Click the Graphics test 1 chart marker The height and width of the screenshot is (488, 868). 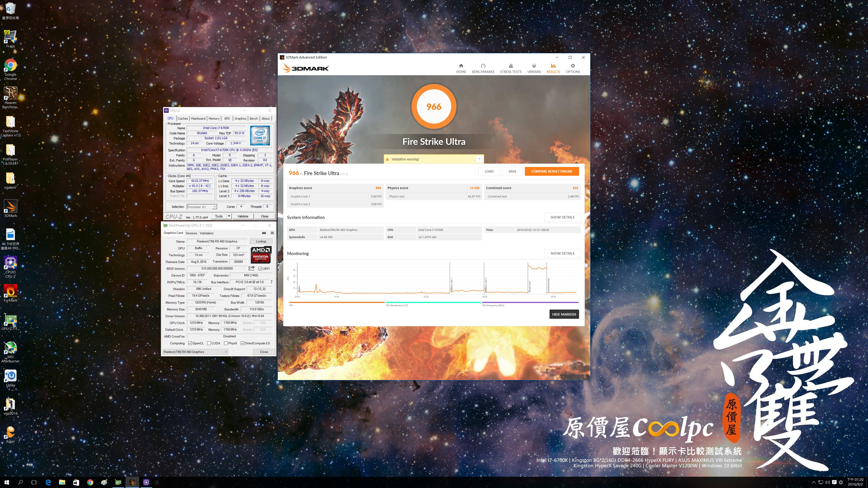(x=451, y=285)
